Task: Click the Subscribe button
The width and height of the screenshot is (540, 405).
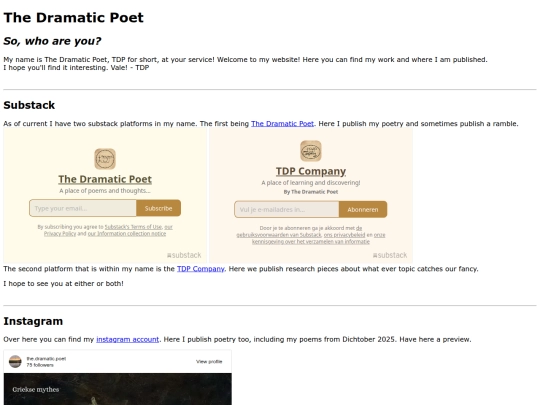Action: [x=158, y=208]
